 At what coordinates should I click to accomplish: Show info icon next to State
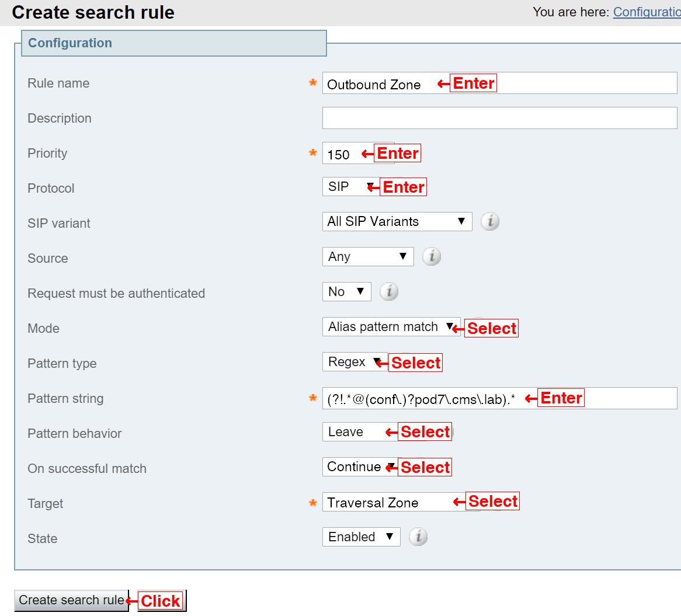click(418, 537)
